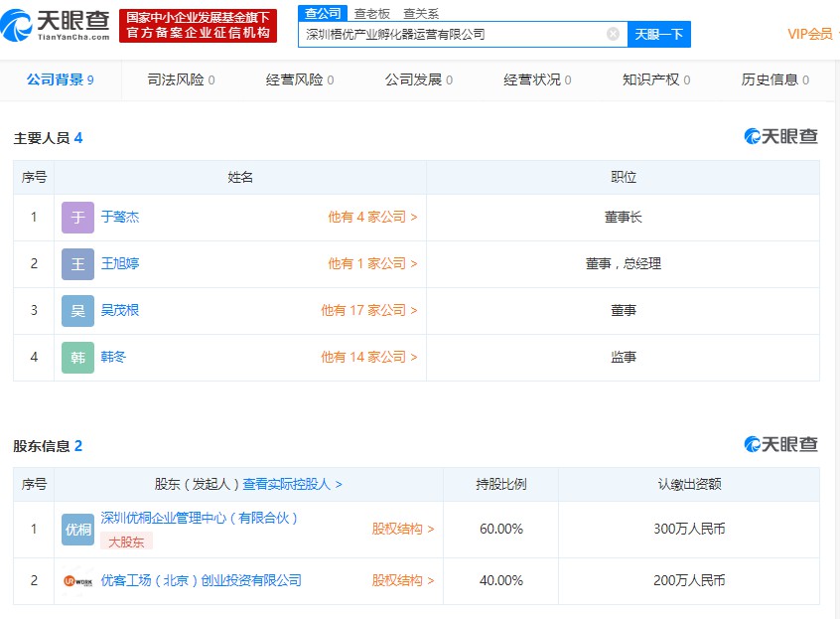840x619 pixels.
Task: Click the 天眼一下 search button
Action: [659, 35]
